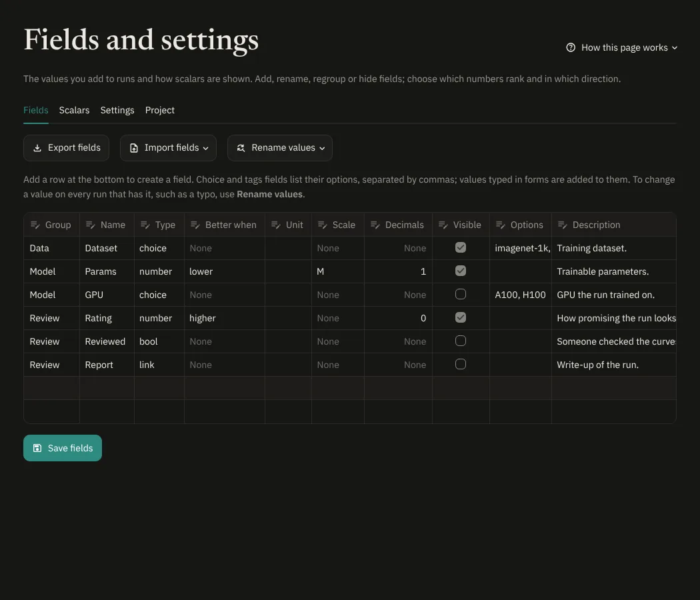Uncheck Visible for the Rating row
This screenshot has width=700, height=600.
(461, 317)
